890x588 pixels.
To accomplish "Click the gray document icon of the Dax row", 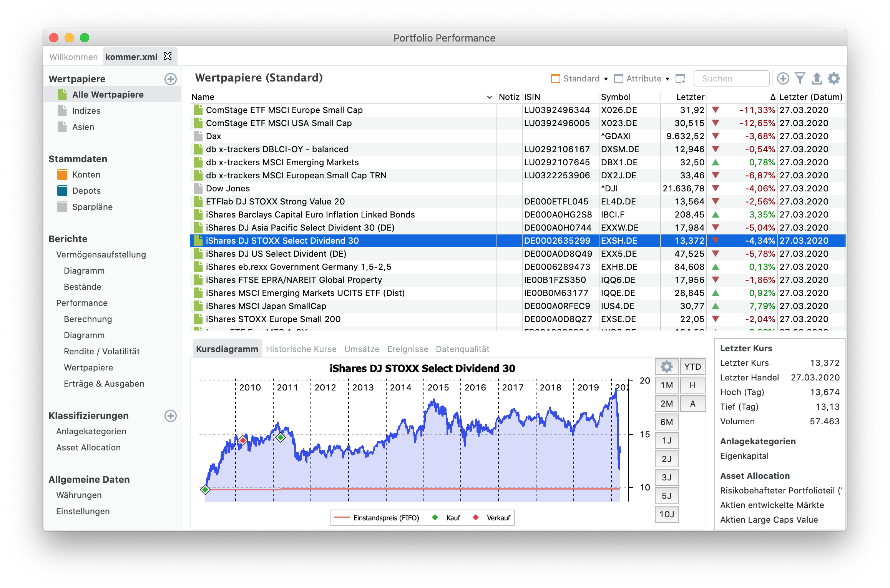I will click(x=198, y=136).
